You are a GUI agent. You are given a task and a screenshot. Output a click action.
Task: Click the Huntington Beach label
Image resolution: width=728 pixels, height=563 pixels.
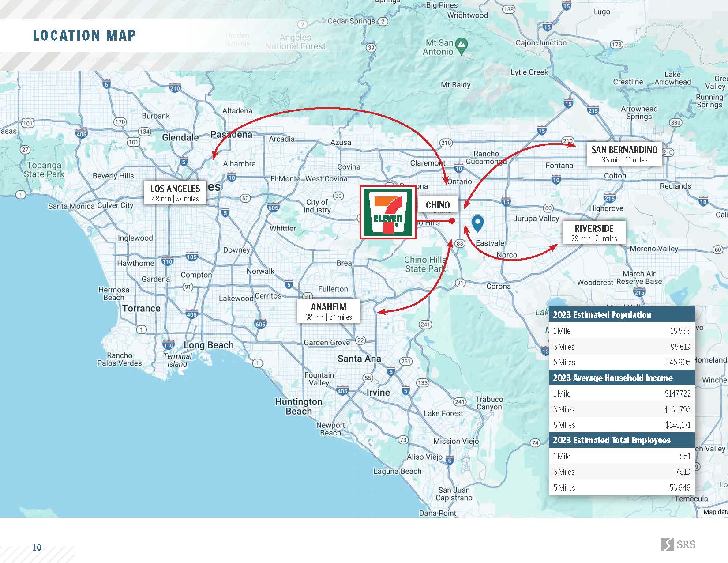(299, 406)
